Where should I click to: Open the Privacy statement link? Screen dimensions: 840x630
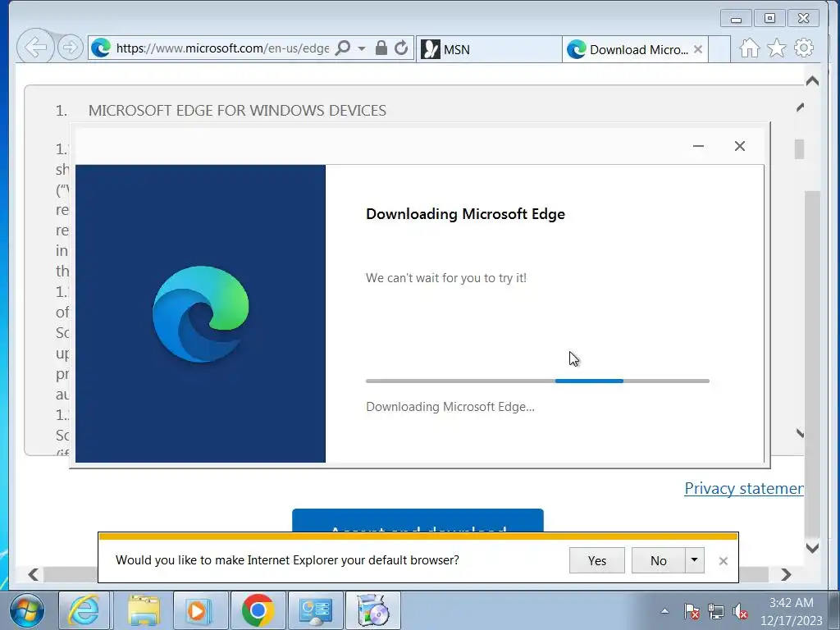743,488
